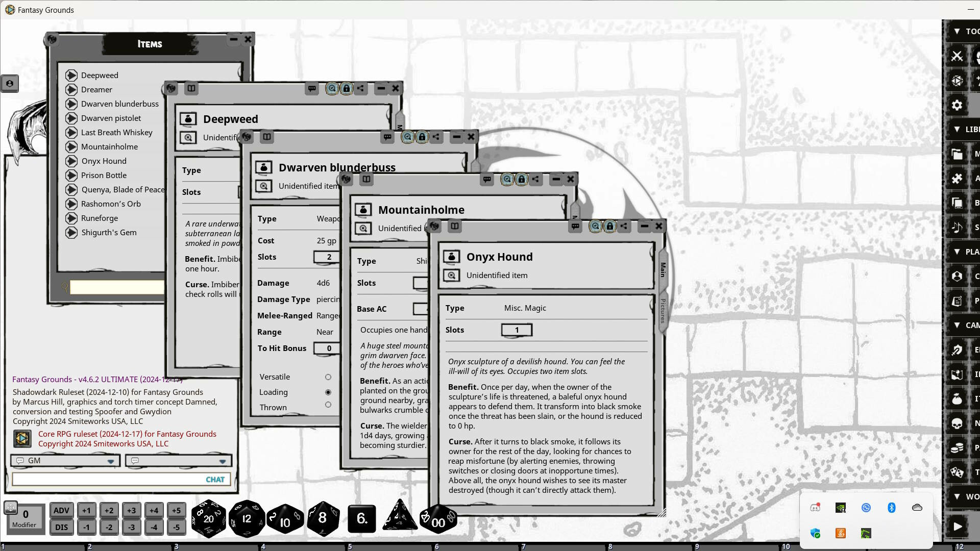Open the Items panel in the right sidebar

[x=957, y=399]
